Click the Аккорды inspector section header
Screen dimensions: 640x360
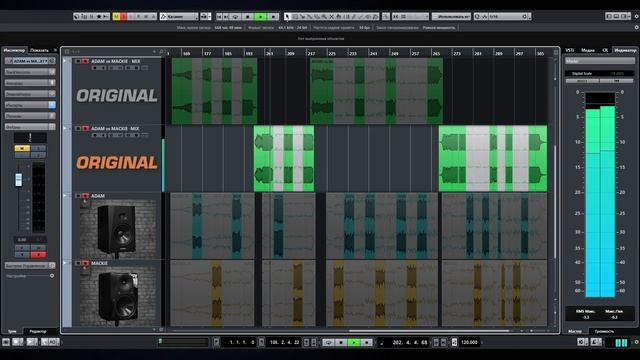[x=30, y=83]
